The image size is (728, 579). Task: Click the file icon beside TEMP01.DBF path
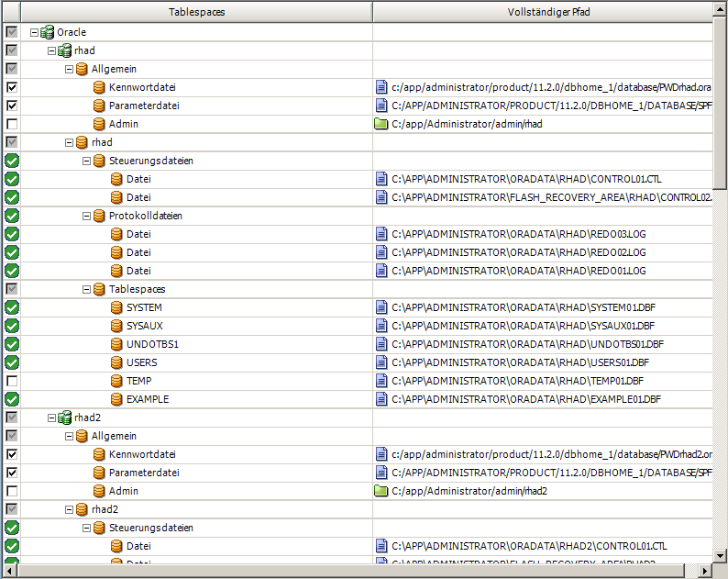pos(381,381)
